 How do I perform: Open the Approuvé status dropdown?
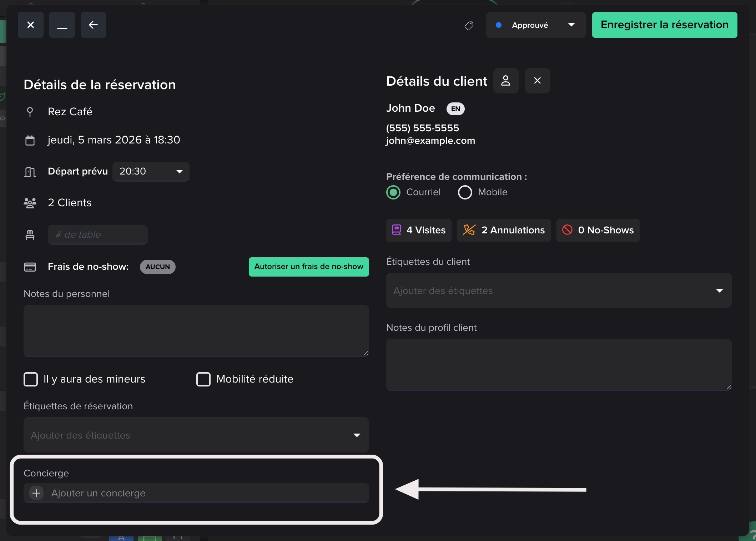tap(535, 25)
